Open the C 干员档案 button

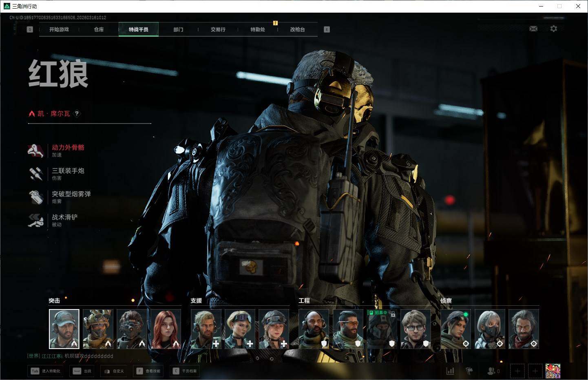click(x=185, y=371)
